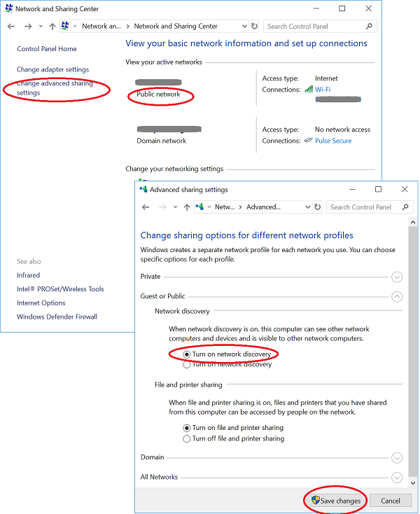Click 'Network an...' breadcrumb in Sharing Center address bar

(x=101, y=26)
